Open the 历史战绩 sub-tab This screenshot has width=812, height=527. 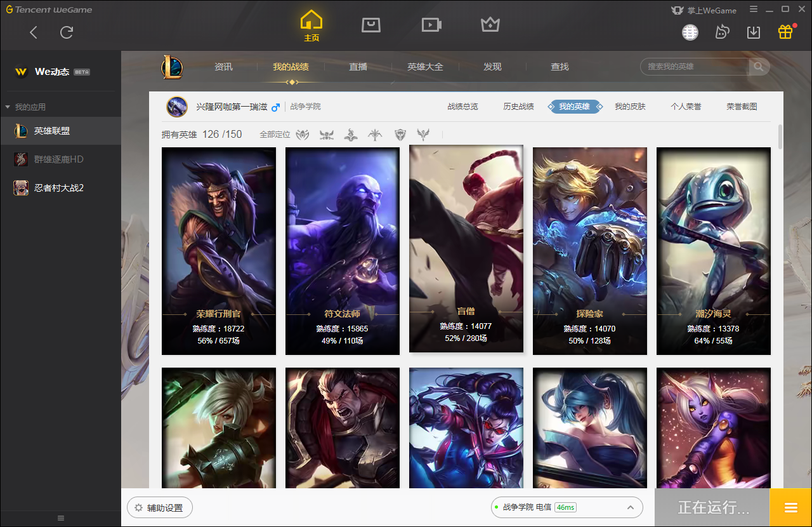point(519,107)
